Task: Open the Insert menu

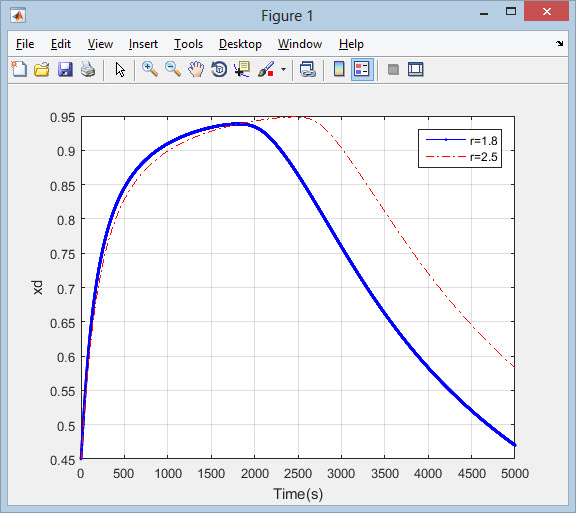Action: pos(143,44)
